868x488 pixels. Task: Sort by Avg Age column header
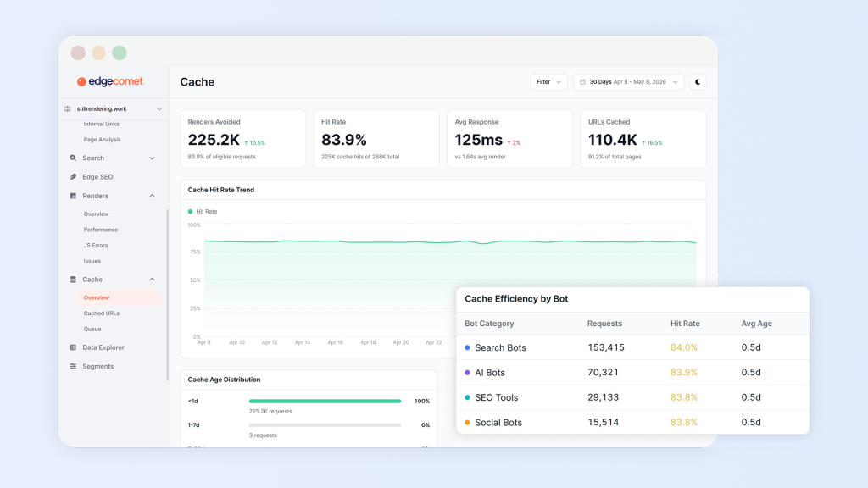coord(757,324)
